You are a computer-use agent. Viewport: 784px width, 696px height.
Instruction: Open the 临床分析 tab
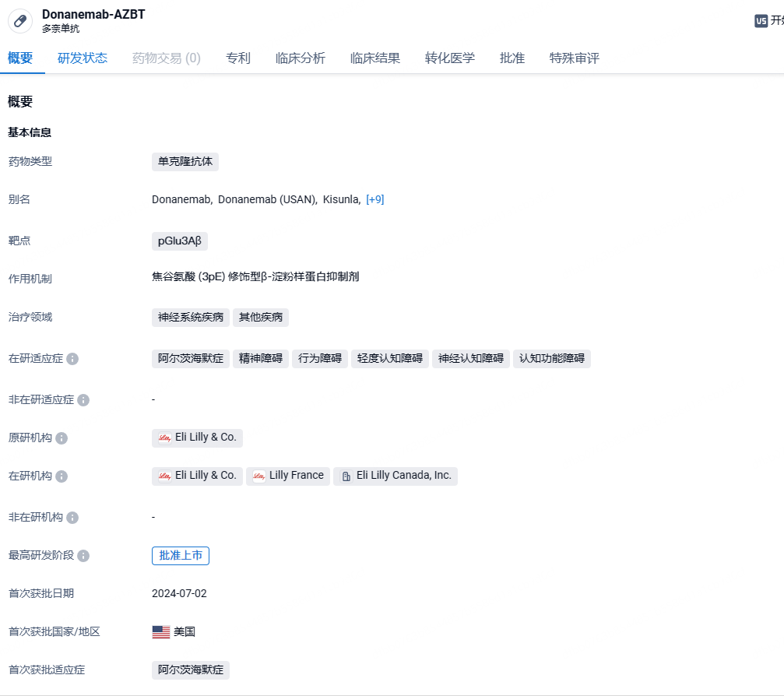click(x=301, y=58)
